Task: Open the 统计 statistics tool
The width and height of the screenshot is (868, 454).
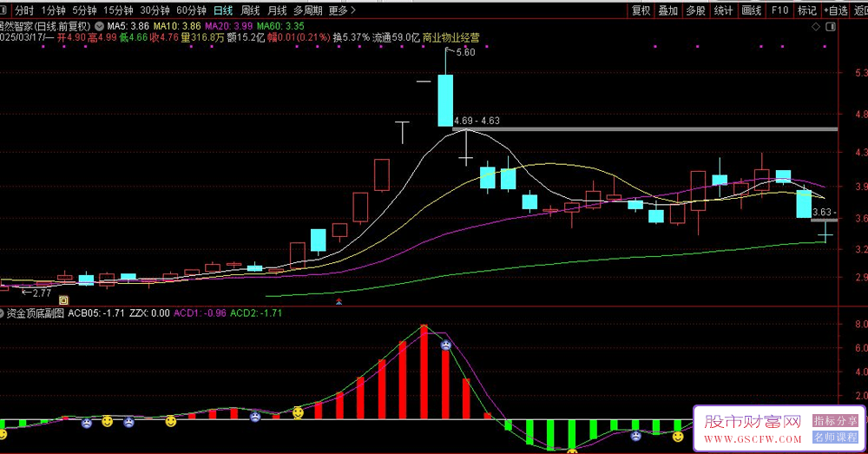Action: [723, 10]
